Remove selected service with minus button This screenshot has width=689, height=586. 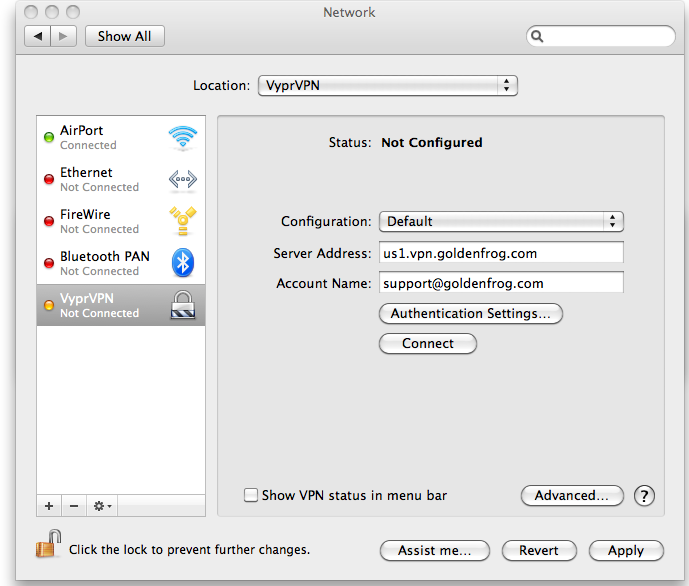pyautogui.click(x=74, y=506)
